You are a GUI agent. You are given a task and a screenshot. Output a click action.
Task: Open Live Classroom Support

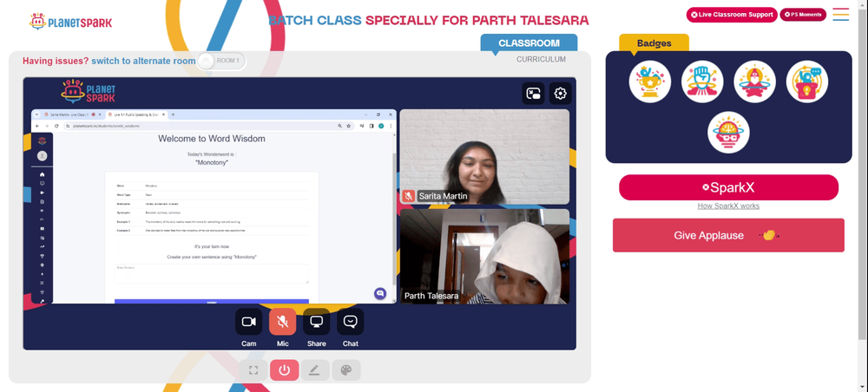pos(732,15)
